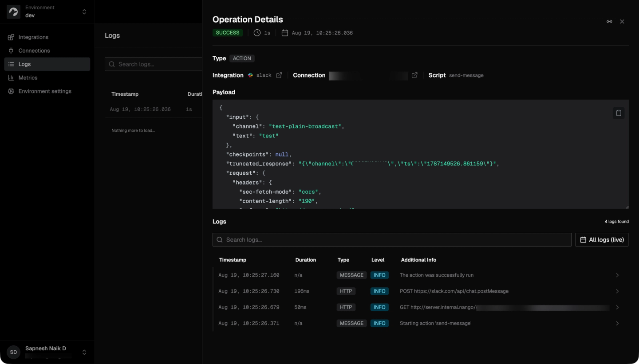This screenshot has width=639, height=364.
Task: Click the Logs list icon
Action: pos(11,64)
